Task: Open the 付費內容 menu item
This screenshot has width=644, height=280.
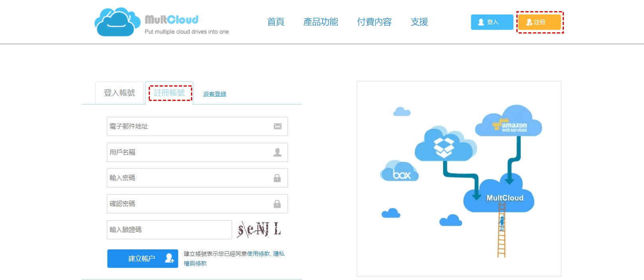Action: tap(374, 22)
